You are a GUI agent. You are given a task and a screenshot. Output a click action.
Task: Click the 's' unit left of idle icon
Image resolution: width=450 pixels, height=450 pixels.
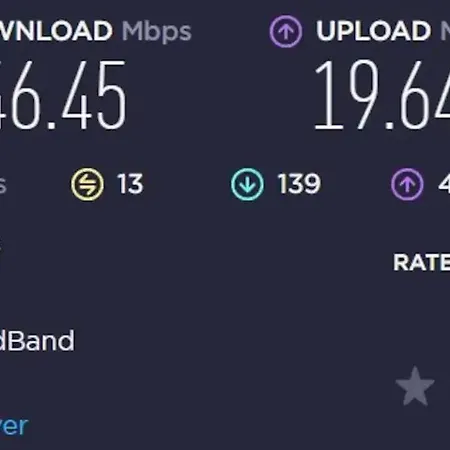click(3, 186)
